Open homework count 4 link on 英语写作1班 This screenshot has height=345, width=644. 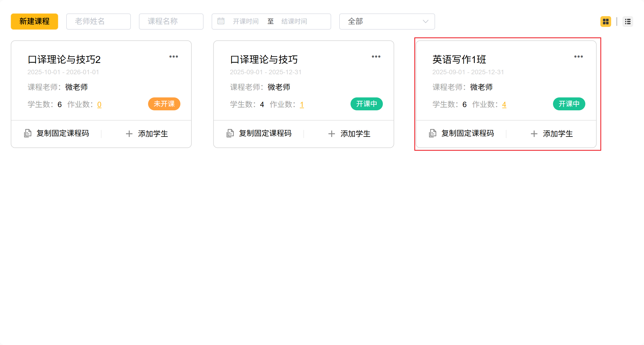(504, 104)
